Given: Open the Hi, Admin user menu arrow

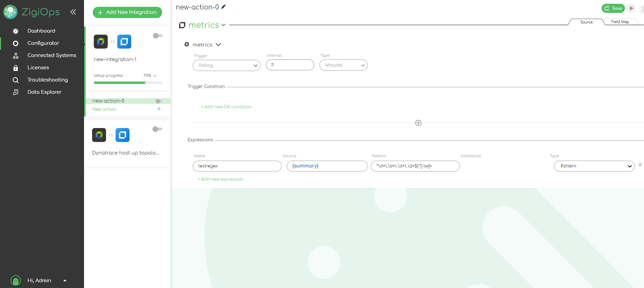Looking at the screenshot, I should coord(65,281).
